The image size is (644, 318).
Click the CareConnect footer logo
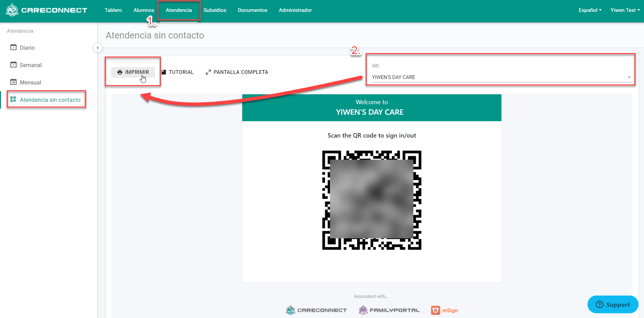coord(316,310)
